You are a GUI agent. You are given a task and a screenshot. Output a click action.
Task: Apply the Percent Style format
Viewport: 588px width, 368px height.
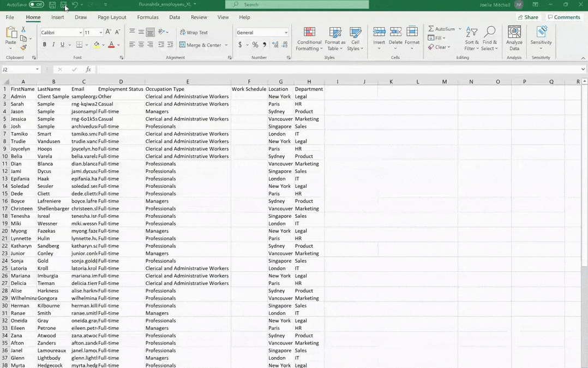coord(255,45)
